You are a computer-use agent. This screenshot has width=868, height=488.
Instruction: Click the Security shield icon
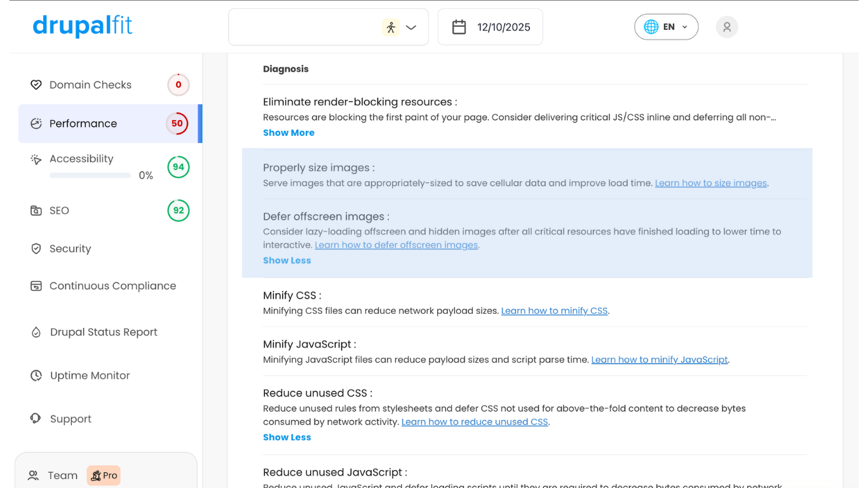coord(36,248)
